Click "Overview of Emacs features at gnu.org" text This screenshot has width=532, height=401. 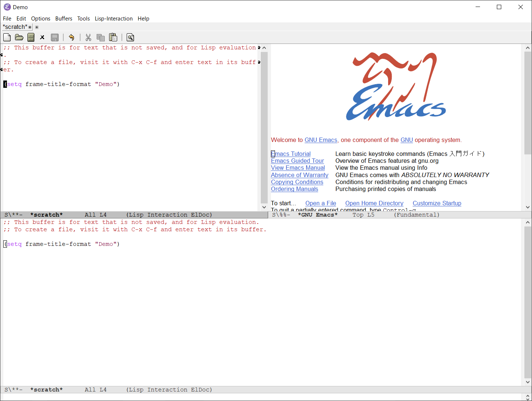(x=387, y=161)
